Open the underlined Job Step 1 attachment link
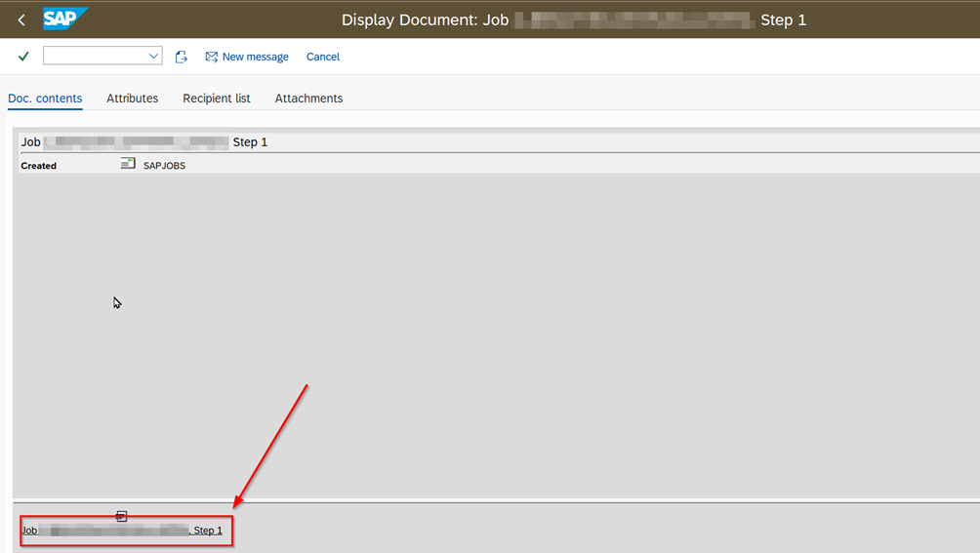980x553 pixels. click(122, 531)
